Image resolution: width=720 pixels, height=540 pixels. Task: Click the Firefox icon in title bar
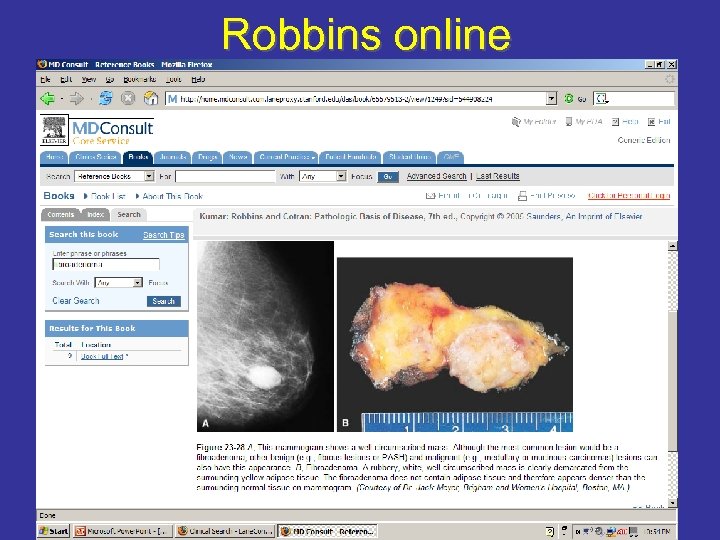[42, 64]
